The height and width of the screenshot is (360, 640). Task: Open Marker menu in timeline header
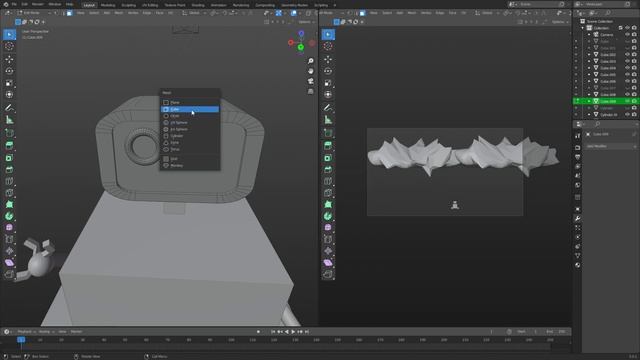[x=76, y=332]
